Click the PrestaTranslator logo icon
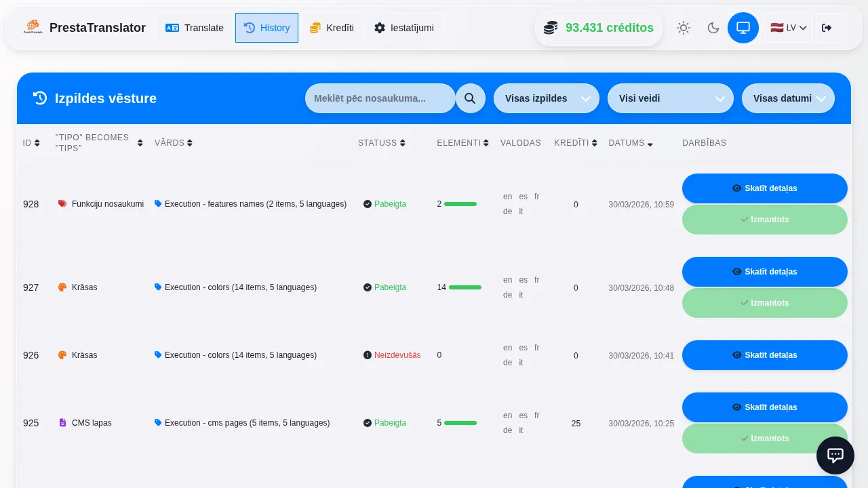This screenshot has height=488, width=868. tap(33, 28)
